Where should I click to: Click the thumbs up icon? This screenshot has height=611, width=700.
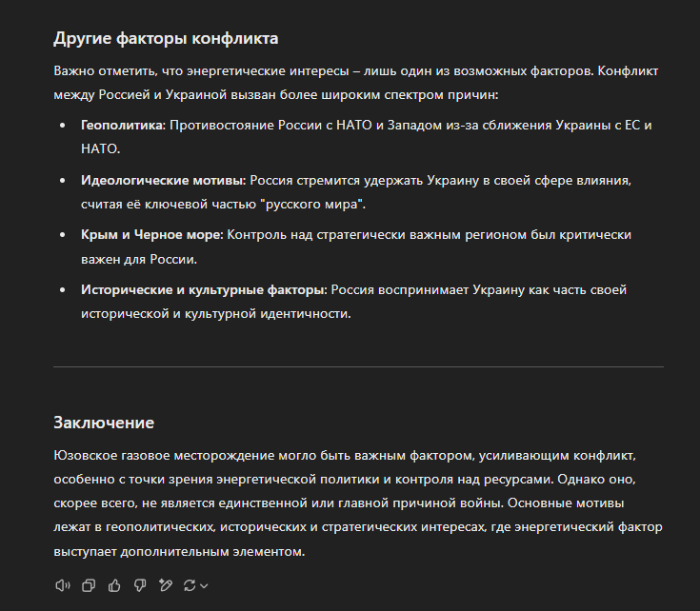coord(114,585)
